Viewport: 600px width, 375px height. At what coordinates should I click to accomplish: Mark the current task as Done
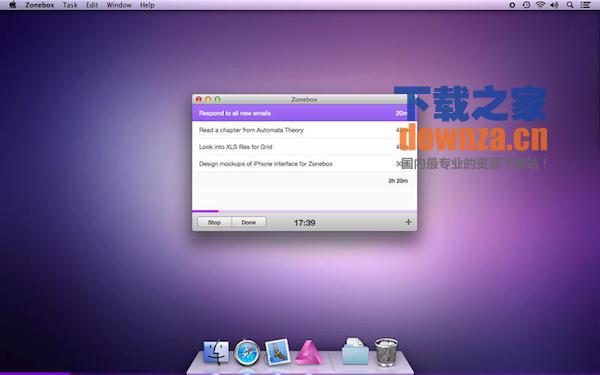249,222
